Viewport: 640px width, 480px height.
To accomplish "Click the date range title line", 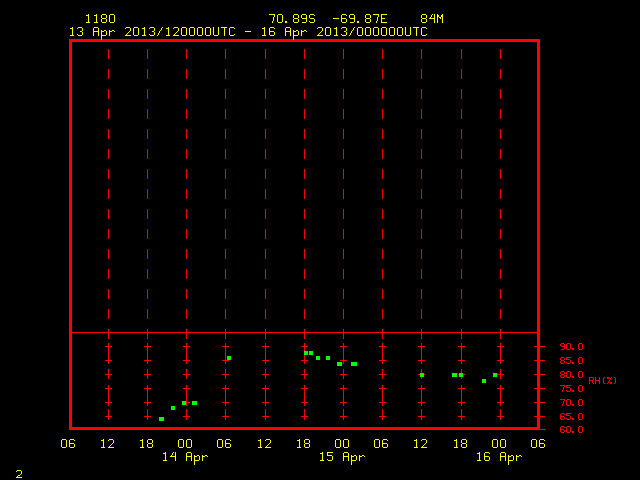I will (x=248, y=32).
